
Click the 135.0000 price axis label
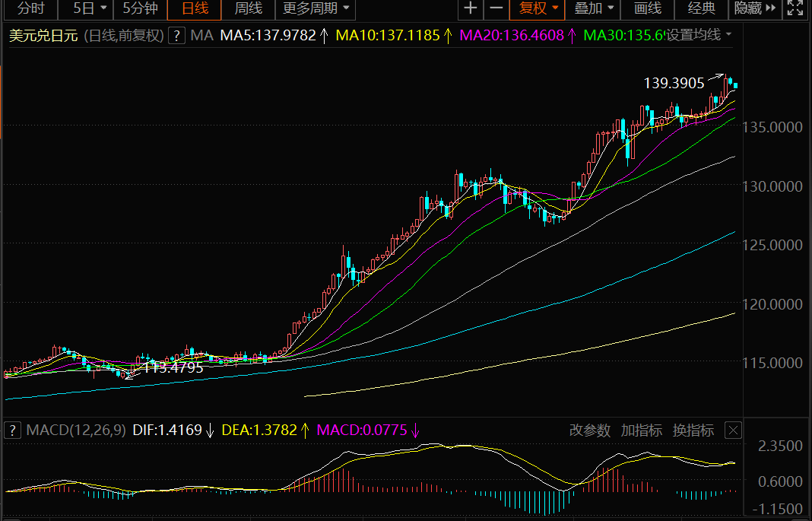[772, 128]
